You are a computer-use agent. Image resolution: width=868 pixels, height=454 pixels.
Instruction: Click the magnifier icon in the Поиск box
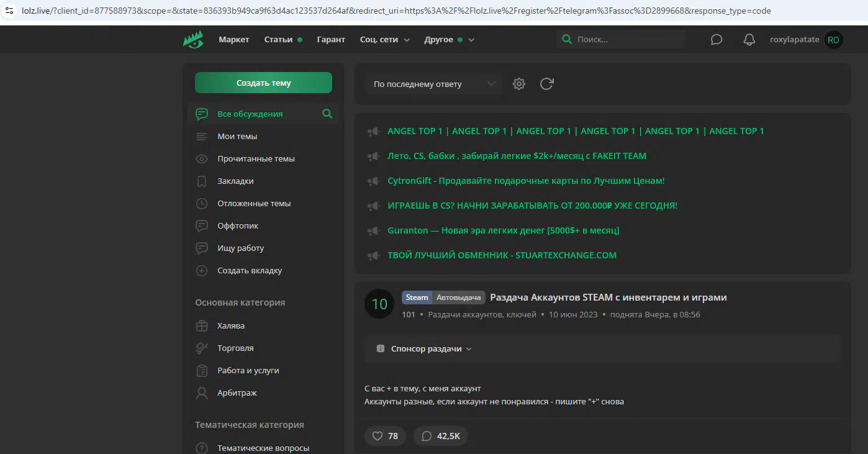(567, 39)
